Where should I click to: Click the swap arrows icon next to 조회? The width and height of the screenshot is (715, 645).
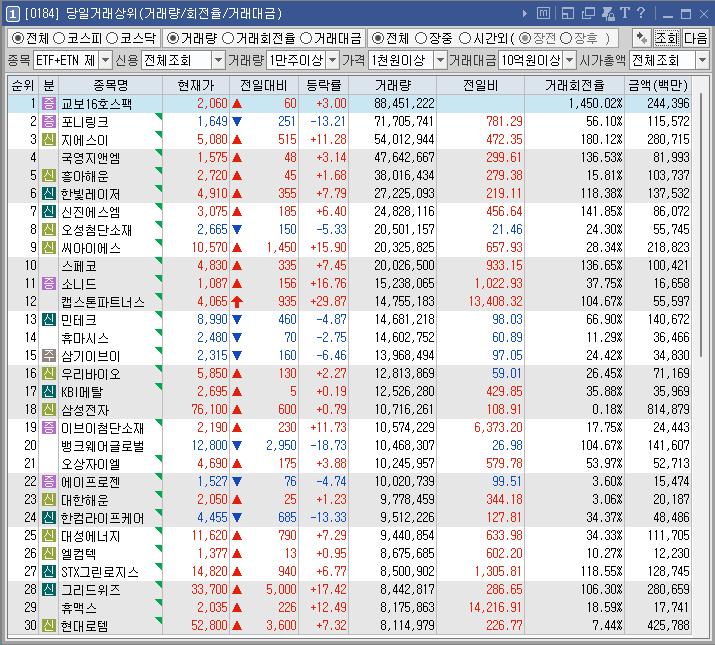[x=642, y=38]
